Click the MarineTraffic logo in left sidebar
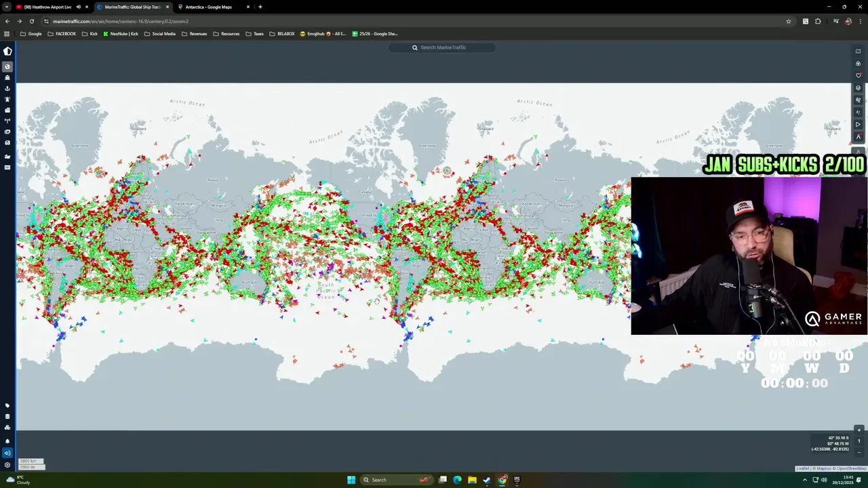Screen dimensions: 868x488 pos(7,51)
